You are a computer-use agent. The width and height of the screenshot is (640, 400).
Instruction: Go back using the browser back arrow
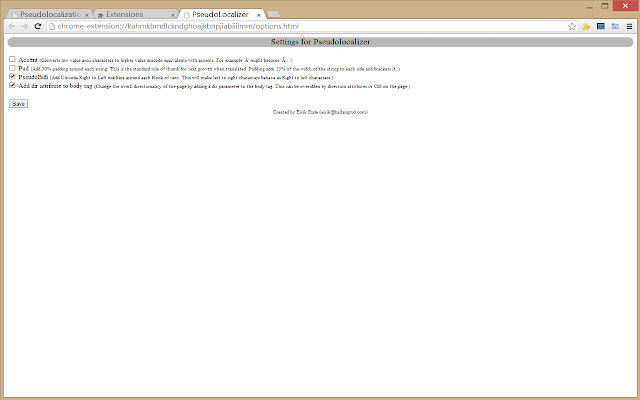point(12,26)
